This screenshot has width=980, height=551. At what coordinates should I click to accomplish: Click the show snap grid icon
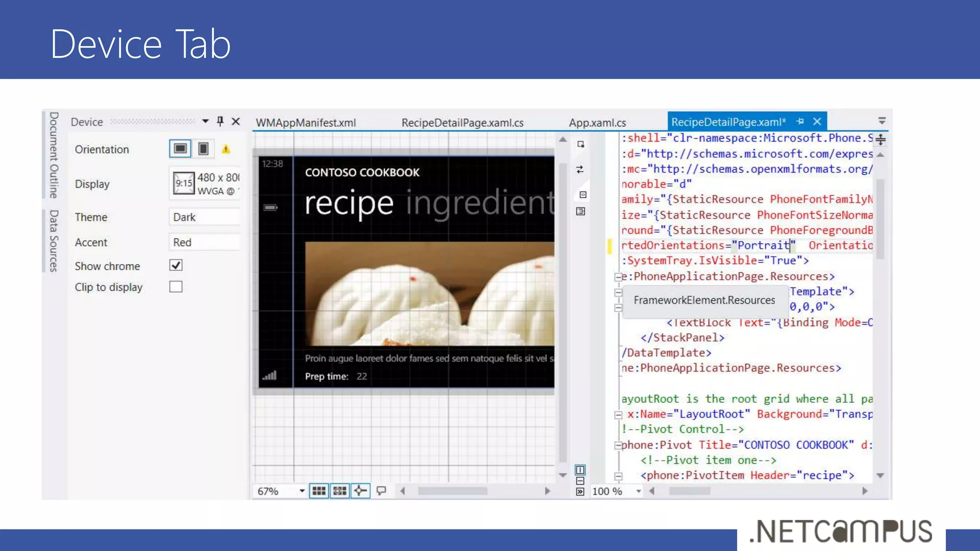point(319,491)
